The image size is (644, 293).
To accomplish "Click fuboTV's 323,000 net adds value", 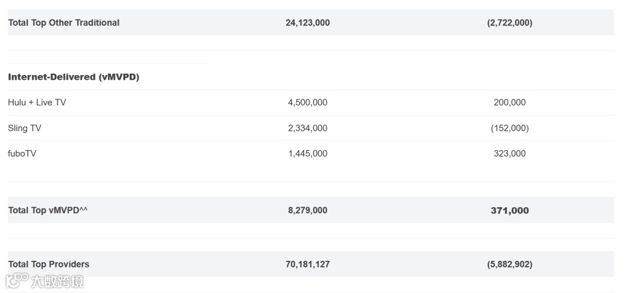I will point(510,154).
